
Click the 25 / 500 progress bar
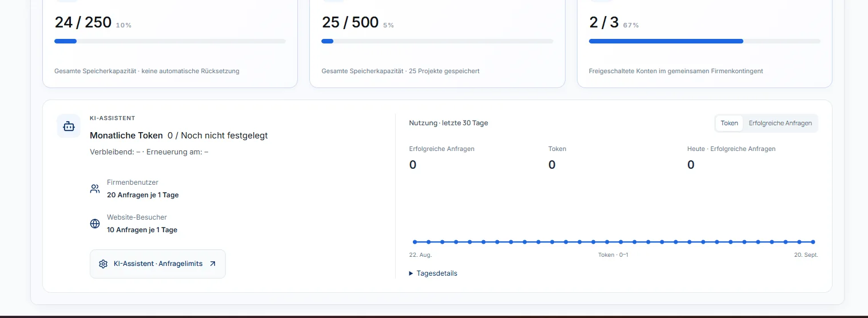coord(437,41)
